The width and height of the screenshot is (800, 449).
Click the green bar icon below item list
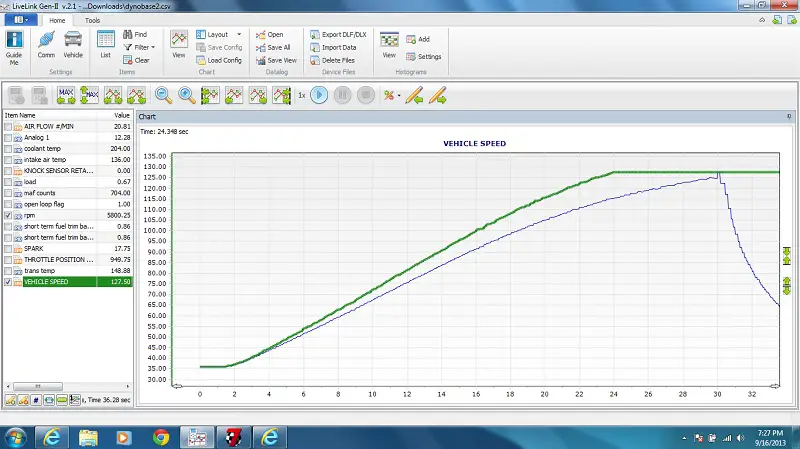click(x=62, y=400)
